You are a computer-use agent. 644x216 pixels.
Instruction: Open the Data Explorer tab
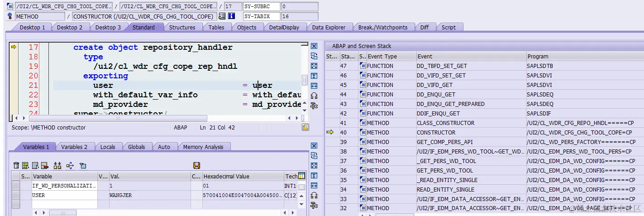click(329, 27)
